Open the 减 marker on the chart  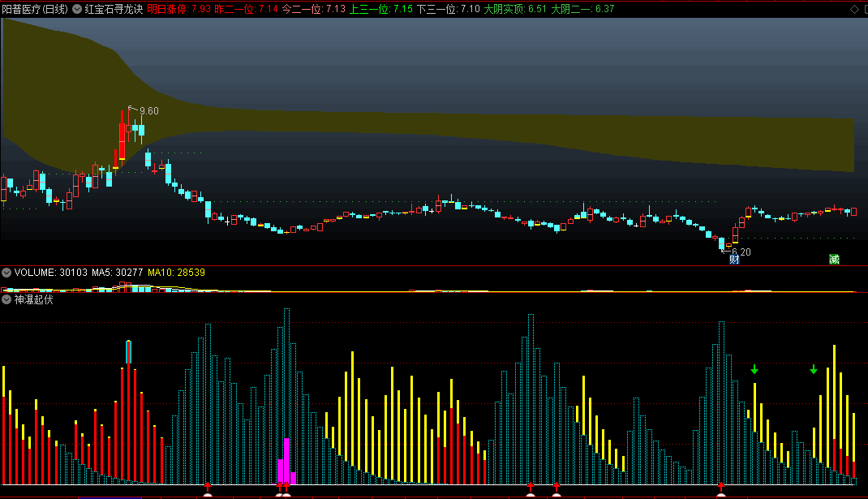pyautogui.click(x=834, y=259)
